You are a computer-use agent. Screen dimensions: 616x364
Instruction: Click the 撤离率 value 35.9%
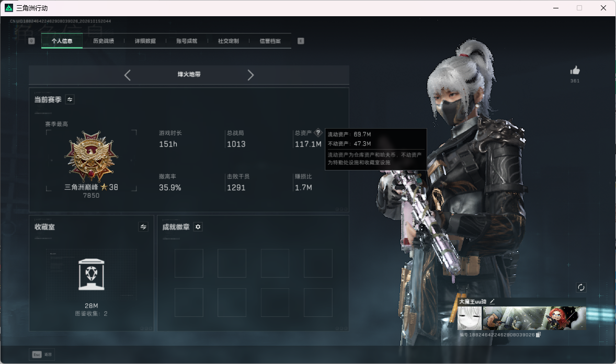coord(170,188)
